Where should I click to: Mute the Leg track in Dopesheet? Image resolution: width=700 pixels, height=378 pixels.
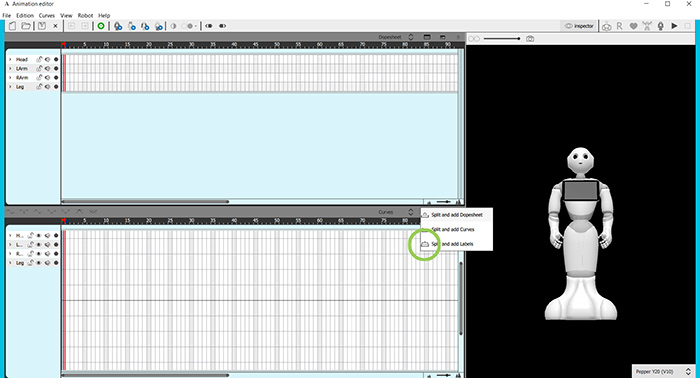47,87
